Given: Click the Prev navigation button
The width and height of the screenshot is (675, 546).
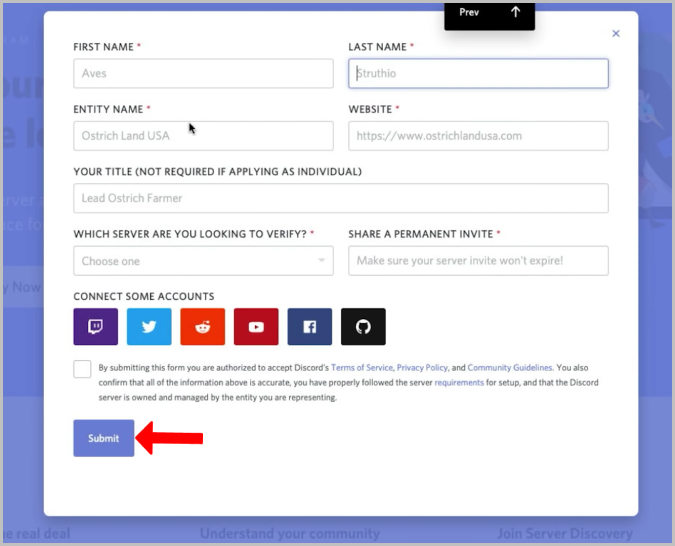Looking at the screenshot, I should click(x=469, y=12).
